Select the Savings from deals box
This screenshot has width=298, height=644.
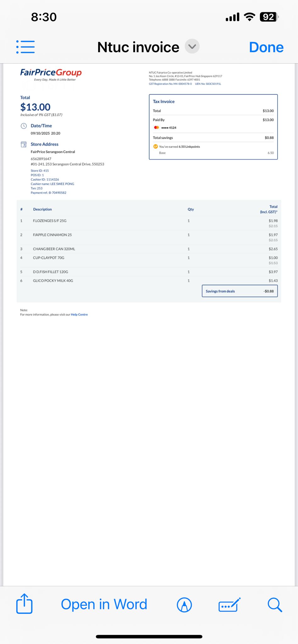(x=240, y=291)
